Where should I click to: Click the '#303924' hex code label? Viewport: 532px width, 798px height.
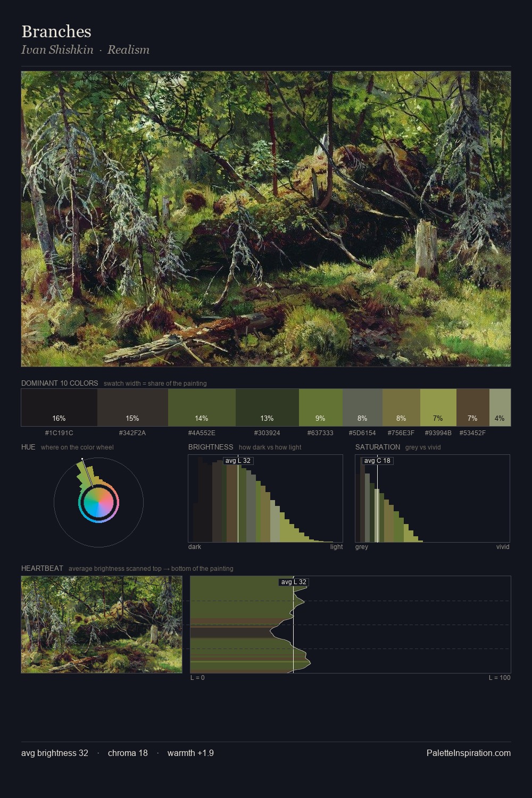(267, 433)
